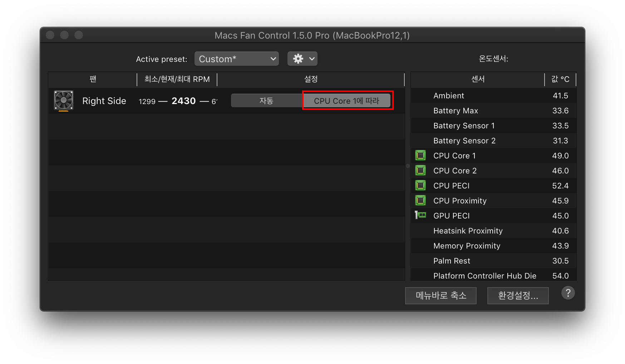The height and width of the screenshot is (364, 625).
Task: Click the window zoom button
Action: pos(79,35)
